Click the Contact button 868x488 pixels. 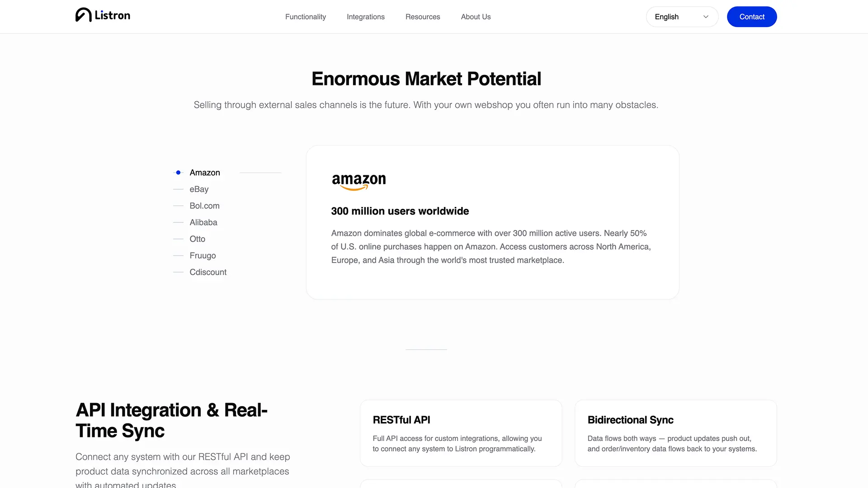[x=751, y=17]
